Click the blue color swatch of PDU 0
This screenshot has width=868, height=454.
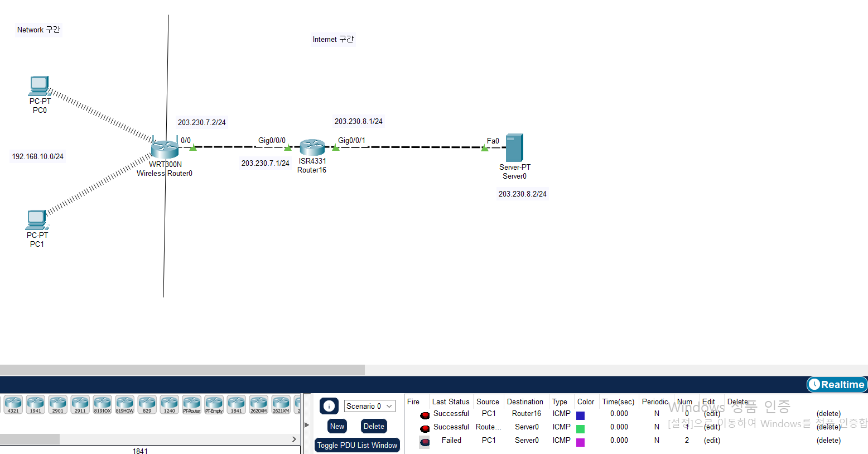580,415
